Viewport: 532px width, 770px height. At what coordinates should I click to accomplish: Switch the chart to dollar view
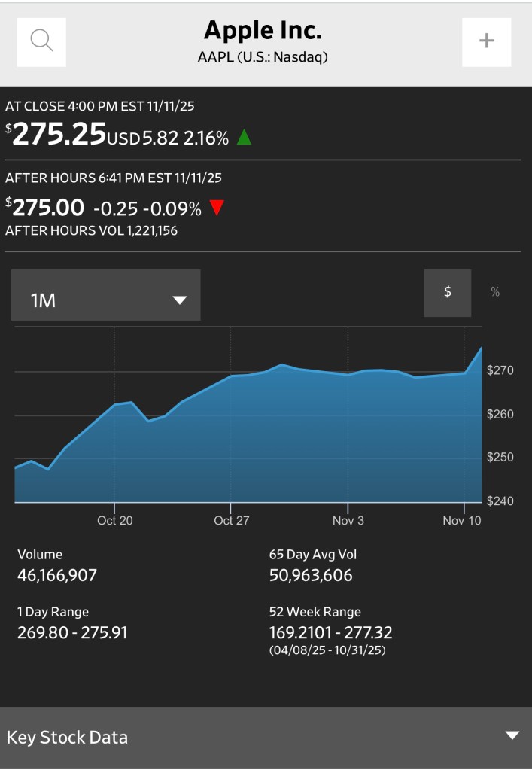coord(448,292)
